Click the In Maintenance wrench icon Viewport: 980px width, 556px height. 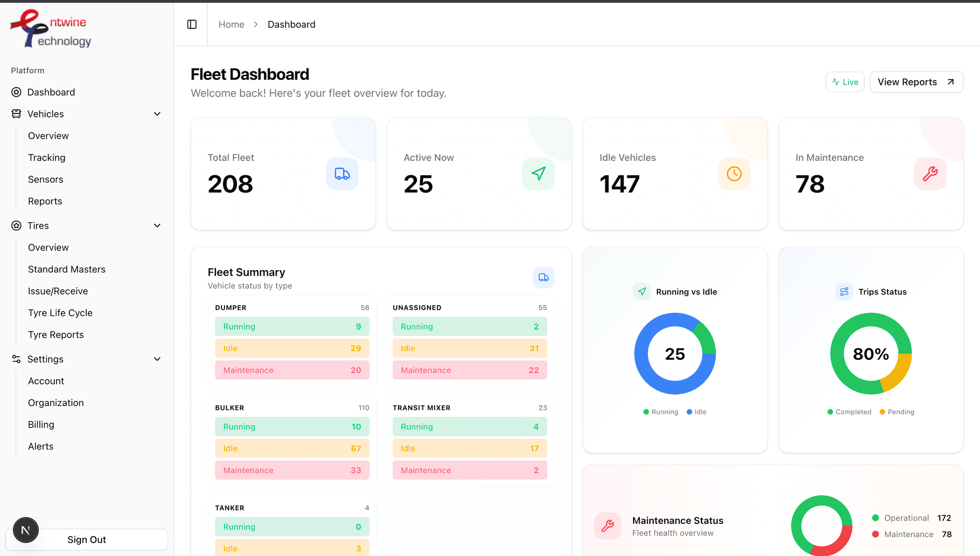930,174
